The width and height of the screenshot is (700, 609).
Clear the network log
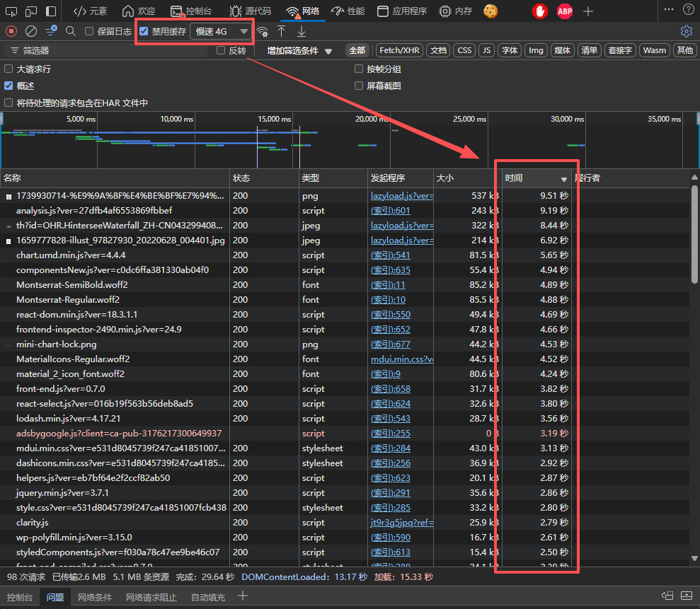click(x=31, y=31)
